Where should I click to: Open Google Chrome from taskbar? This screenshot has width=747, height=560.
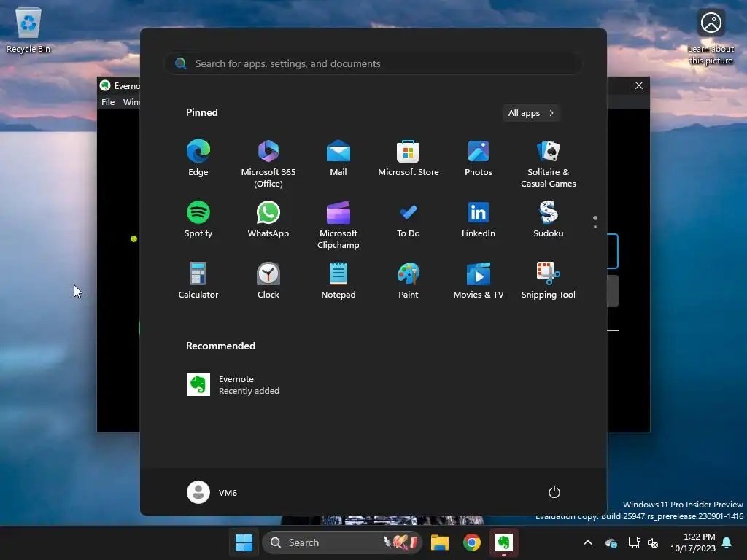472,542
